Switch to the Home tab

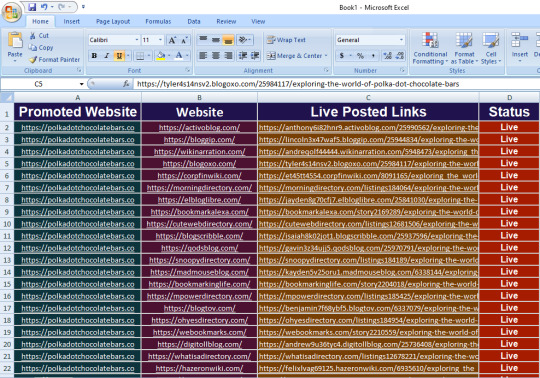tap(40, 21)
